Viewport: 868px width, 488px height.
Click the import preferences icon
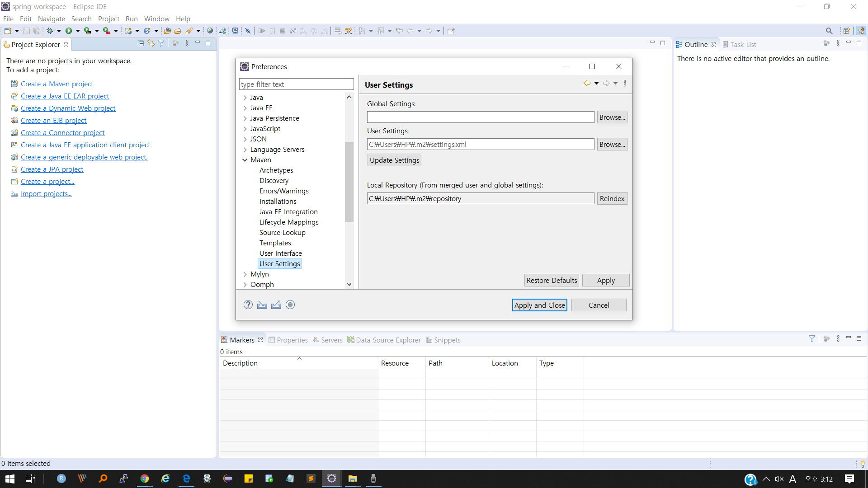(x=262, y=305)
